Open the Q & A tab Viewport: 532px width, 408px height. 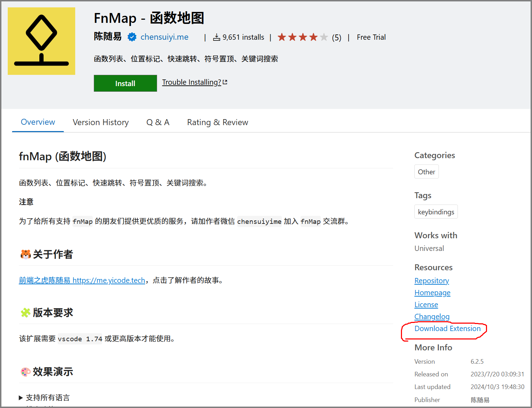[158, 122]
